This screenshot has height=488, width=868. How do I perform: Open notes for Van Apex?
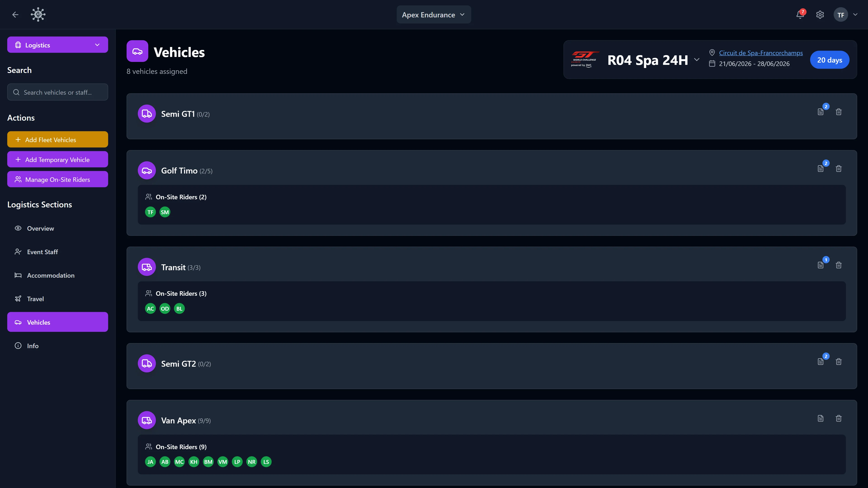coord(821,418)
